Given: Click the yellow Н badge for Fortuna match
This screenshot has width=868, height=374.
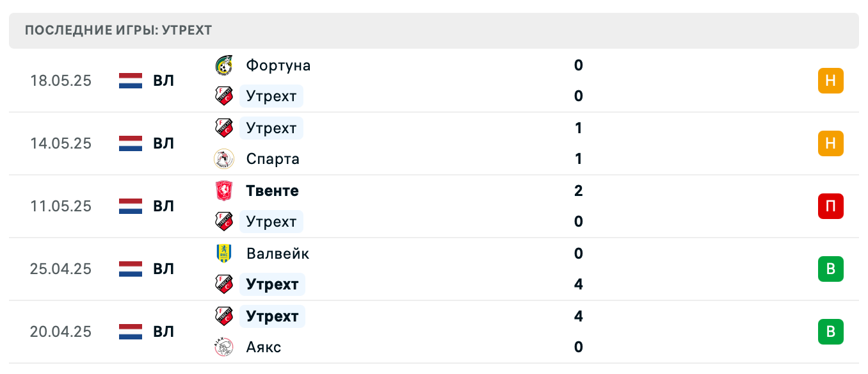Looking at the screenshot, I should click(831, 81).
